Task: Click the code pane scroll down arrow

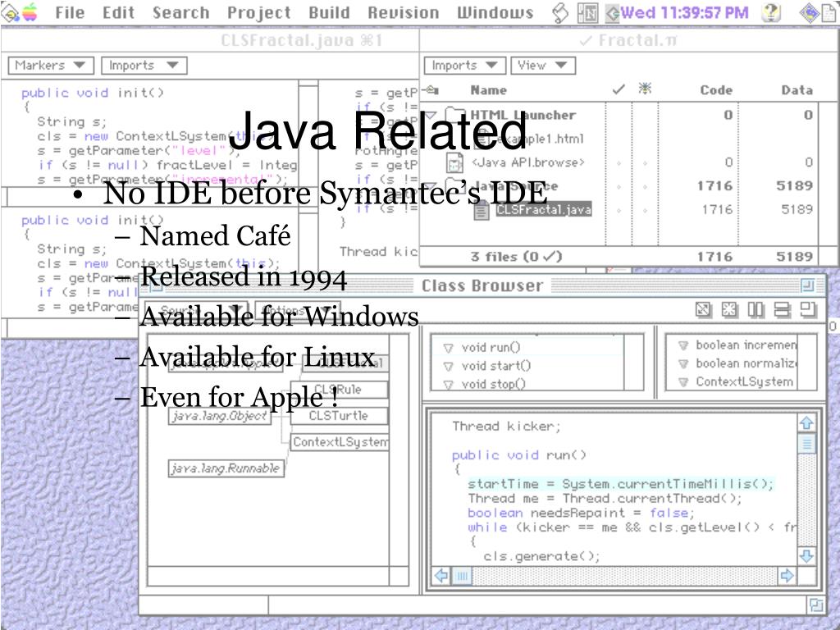Action: coord(807,555)
